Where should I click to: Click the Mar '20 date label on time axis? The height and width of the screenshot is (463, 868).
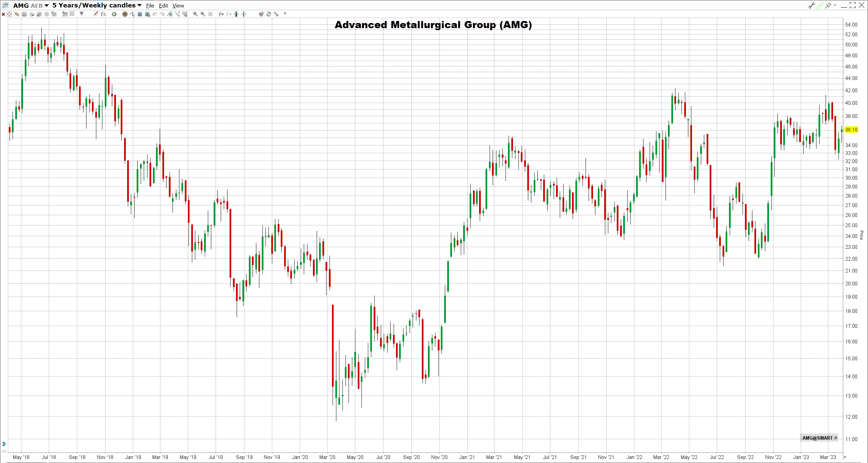pos(327,457)
